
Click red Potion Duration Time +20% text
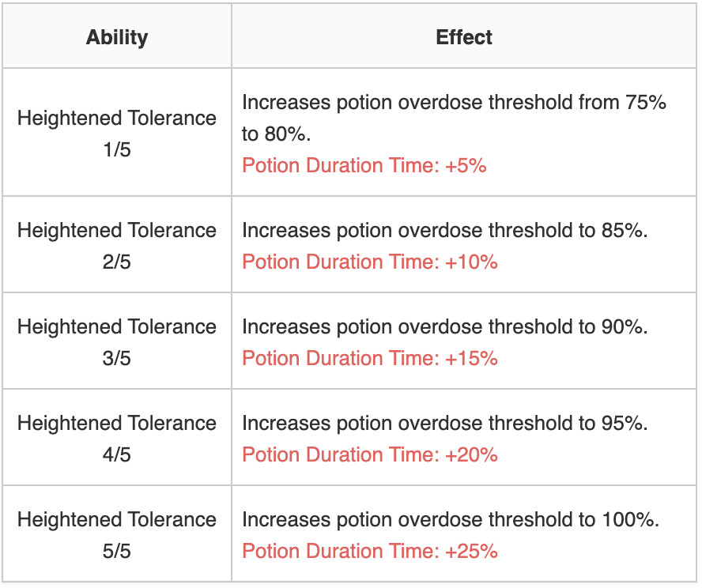pyautogui.click(x=369, y=454)
